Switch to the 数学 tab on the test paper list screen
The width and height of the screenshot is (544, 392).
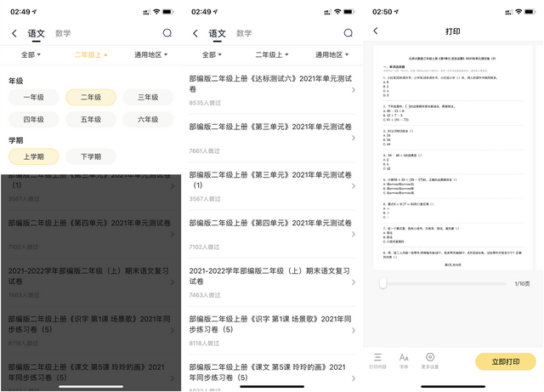244,33
